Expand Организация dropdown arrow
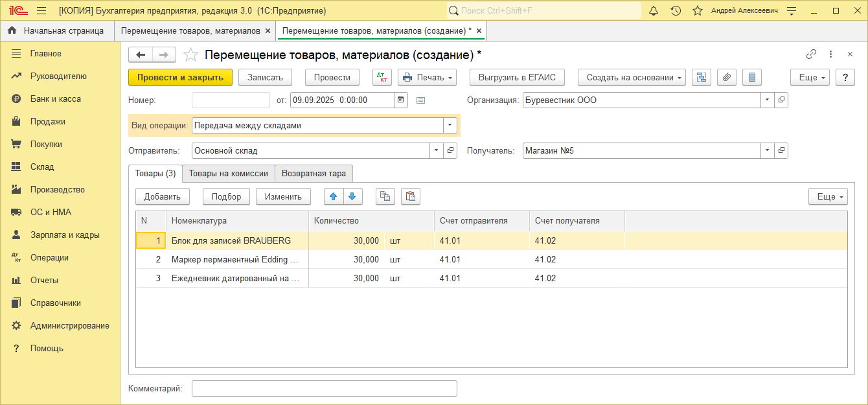868x405 pixels. (x=768, y=100)
